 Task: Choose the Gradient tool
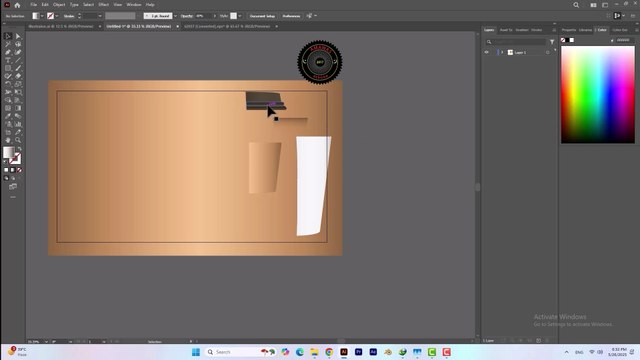pos(18,108)
